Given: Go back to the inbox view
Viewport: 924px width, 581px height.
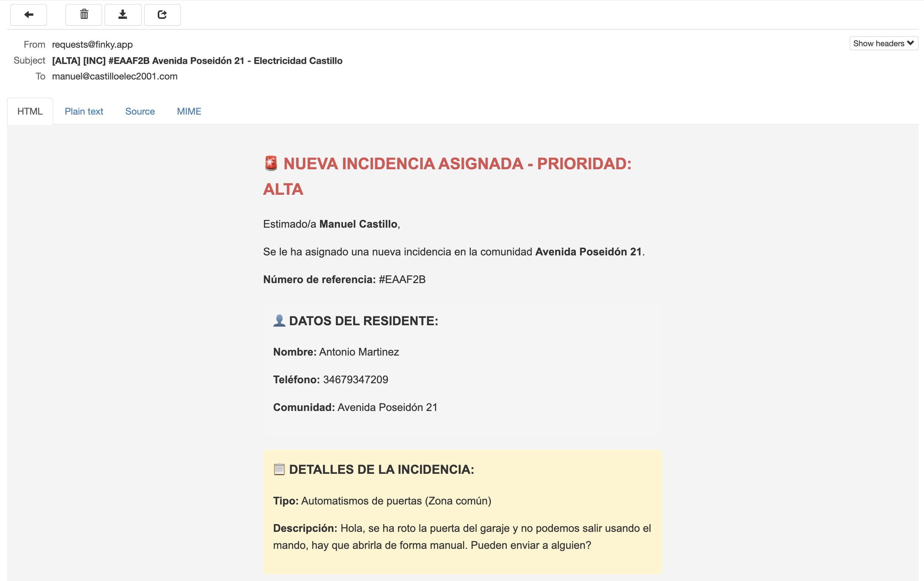Looking at the screenshot, I should (x=28, y=15).
